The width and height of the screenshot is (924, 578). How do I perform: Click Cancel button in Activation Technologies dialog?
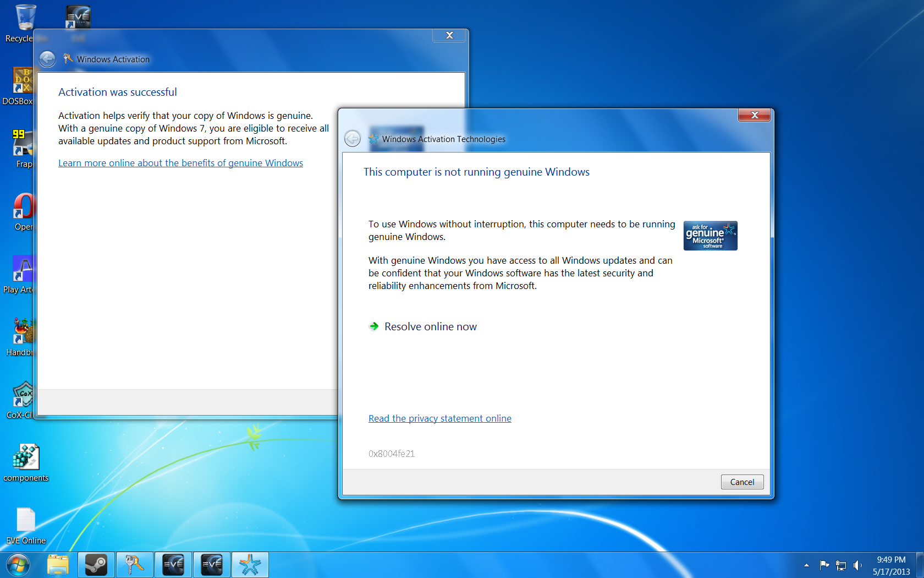pos(742,482)
